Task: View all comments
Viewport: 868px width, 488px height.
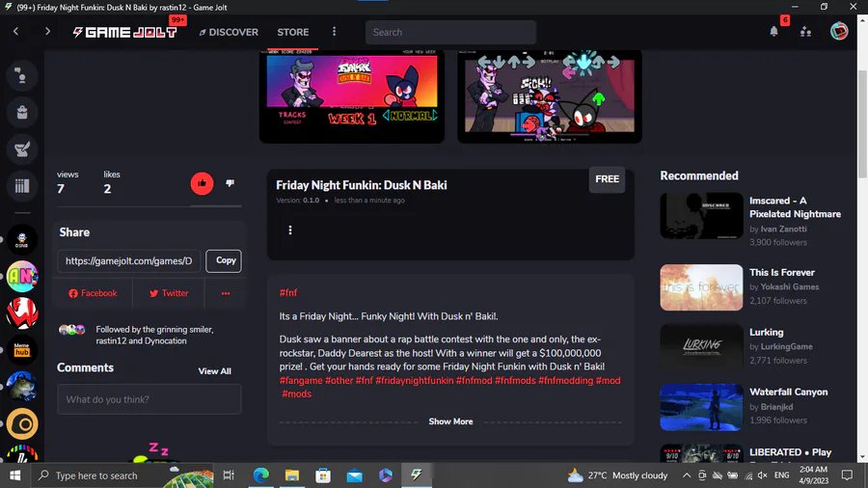Action: click(x=214, y=371)
